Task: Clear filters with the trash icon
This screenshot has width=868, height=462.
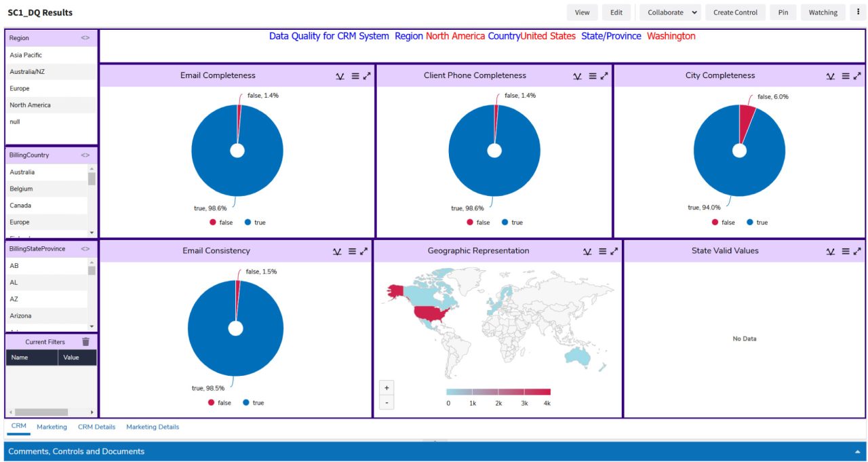Action: 85,342
